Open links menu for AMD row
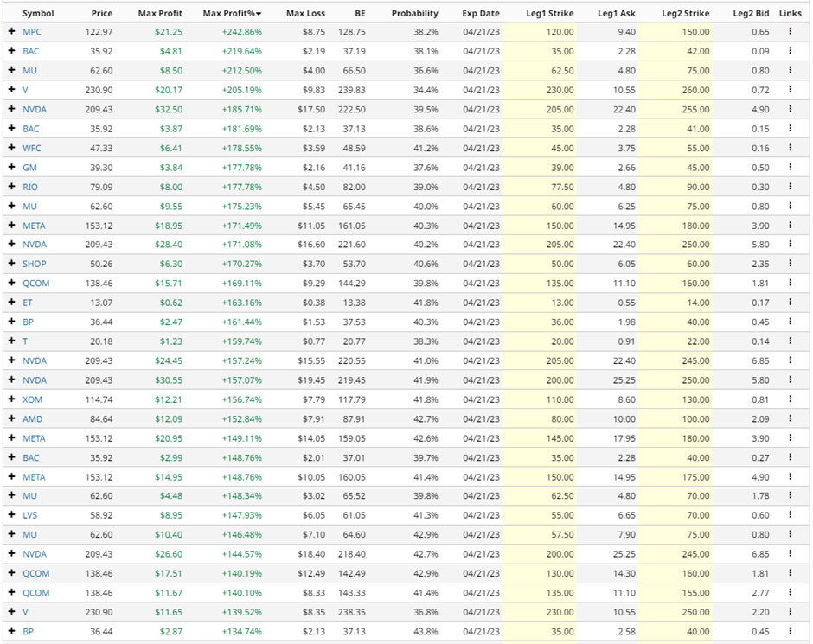Image resolution: width=813 pixels, height=644 pixels. point(791,418)
